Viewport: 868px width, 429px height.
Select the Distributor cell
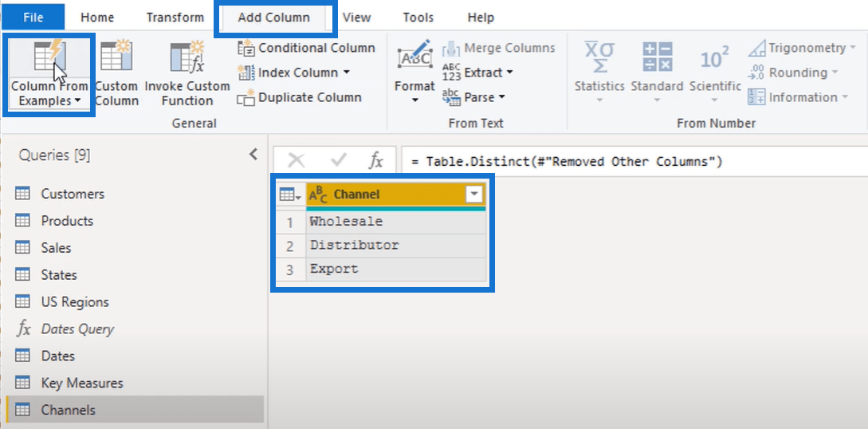[396, 246]
